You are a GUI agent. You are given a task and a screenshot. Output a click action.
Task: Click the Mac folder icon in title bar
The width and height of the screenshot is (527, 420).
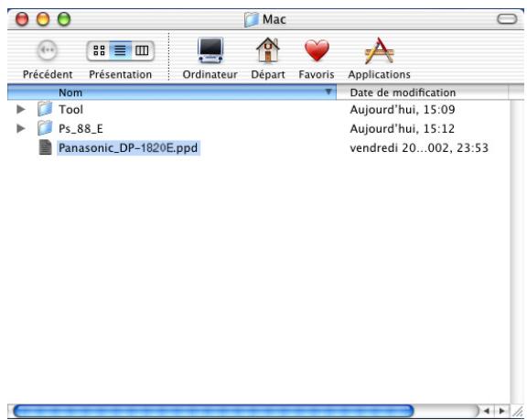click(252, 19)
